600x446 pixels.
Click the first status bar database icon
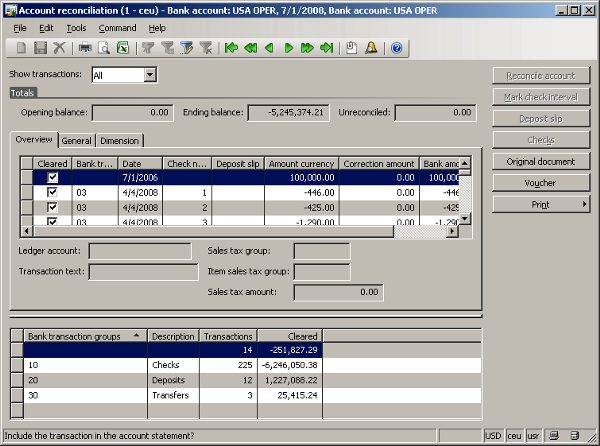coord(554,436)
